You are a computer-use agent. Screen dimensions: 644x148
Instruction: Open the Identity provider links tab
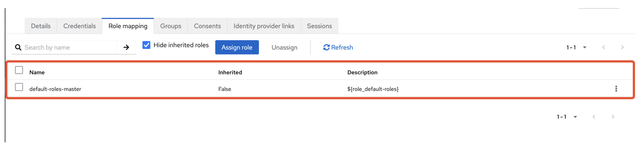click(x=264, y=26)
